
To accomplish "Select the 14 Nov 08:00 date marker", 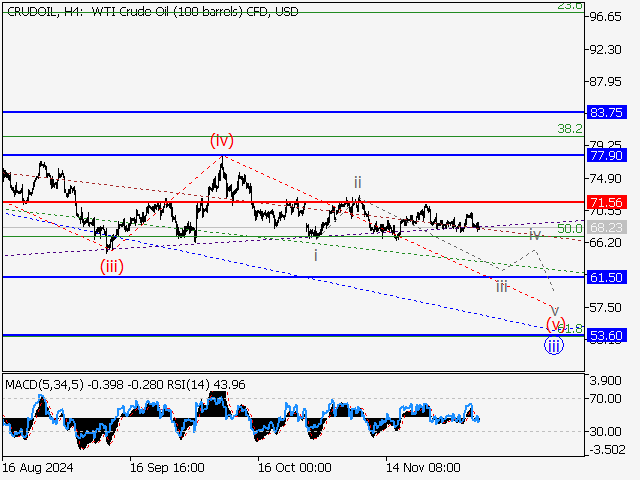I will coord(423,467).
